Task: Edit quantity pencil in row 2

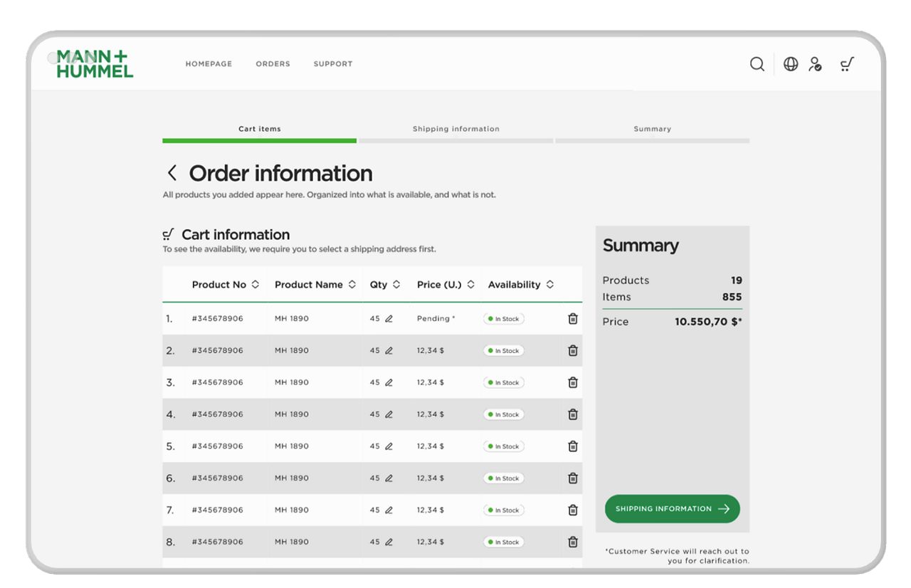Action: (389, 351)
